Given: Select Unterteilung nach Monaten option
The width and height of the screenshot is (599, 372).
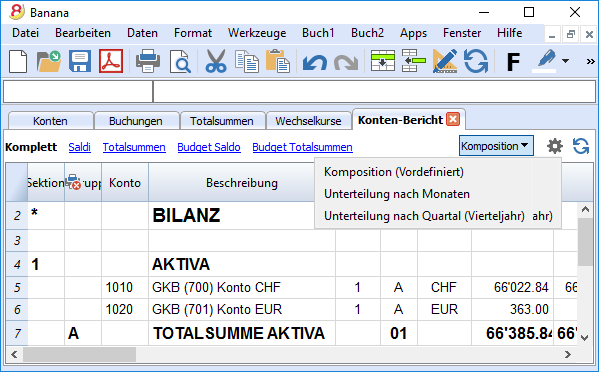Looking at the screenshot, I should point(397,194).
